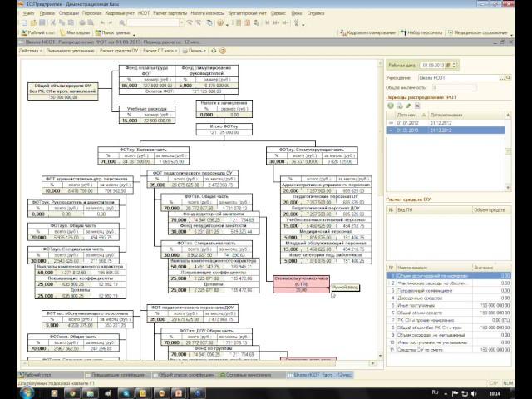The image size is (532, 399).
Task: Click the pencil Edit period icon
Action: click(408, 106)
